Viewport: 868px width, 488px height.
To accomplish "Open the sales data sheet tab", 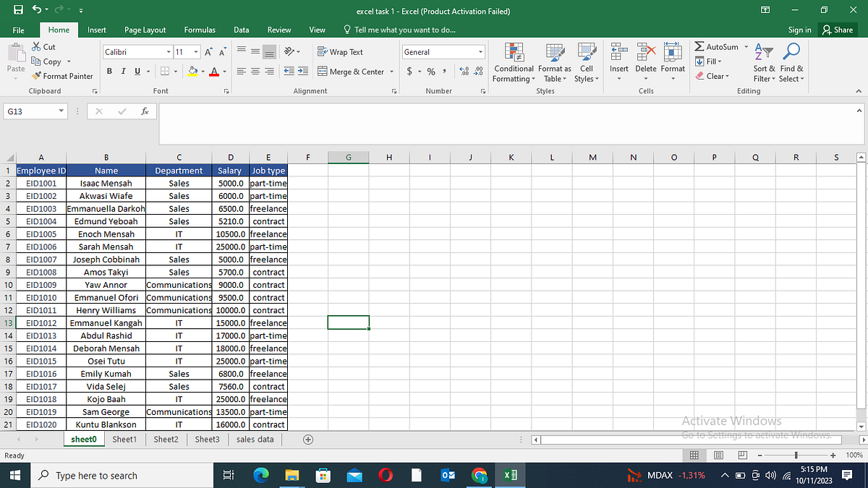I will (x=255, y=439).
